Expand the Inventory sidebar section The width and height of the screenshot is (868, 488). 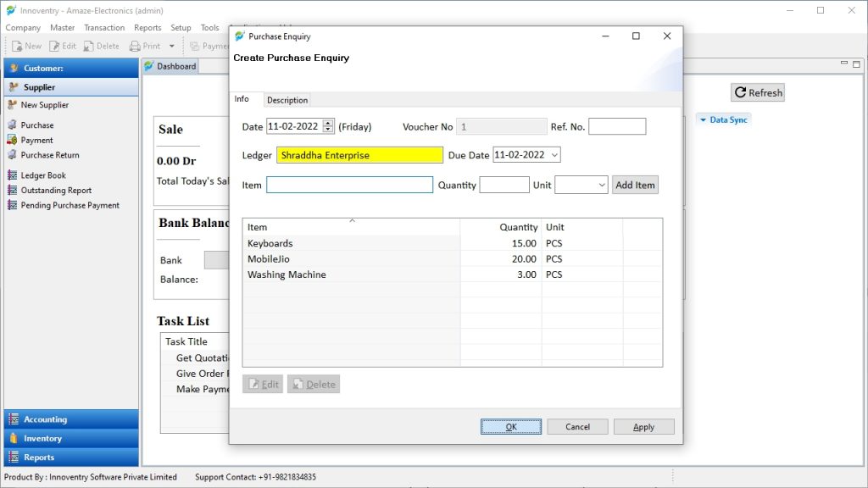[x=71, y=438]
